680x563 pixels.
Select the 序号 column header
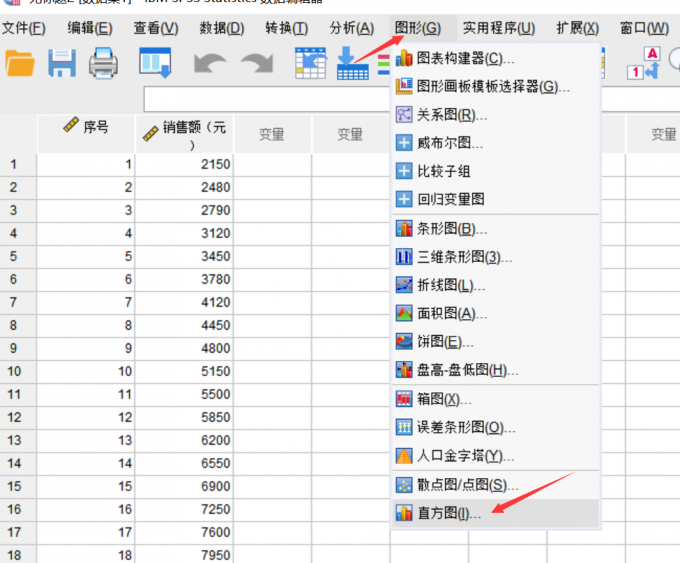[x=86, y=134]
